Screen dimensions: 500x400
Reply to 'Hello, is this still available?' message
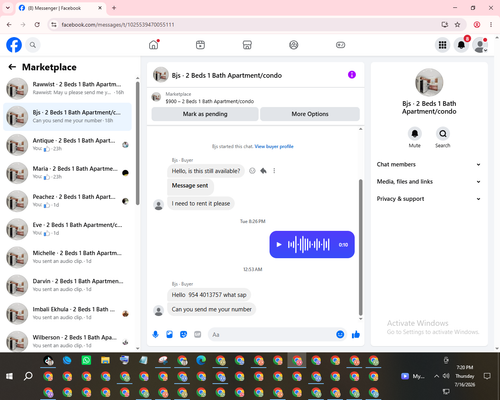click(263, 171)
